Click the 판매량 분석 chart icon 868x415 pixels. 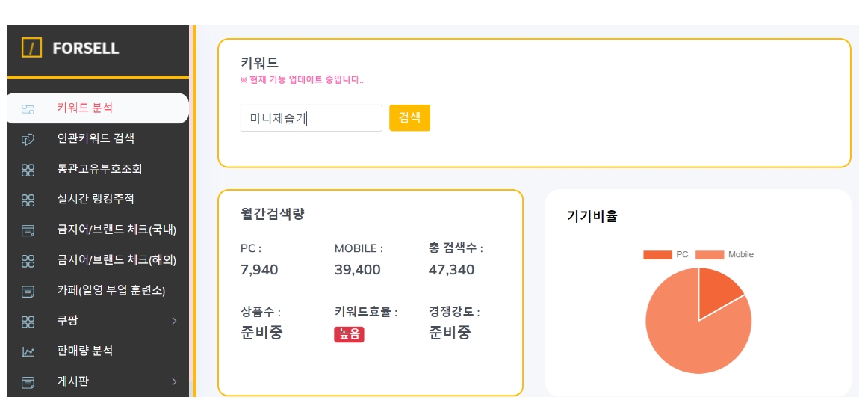(28, 351)
